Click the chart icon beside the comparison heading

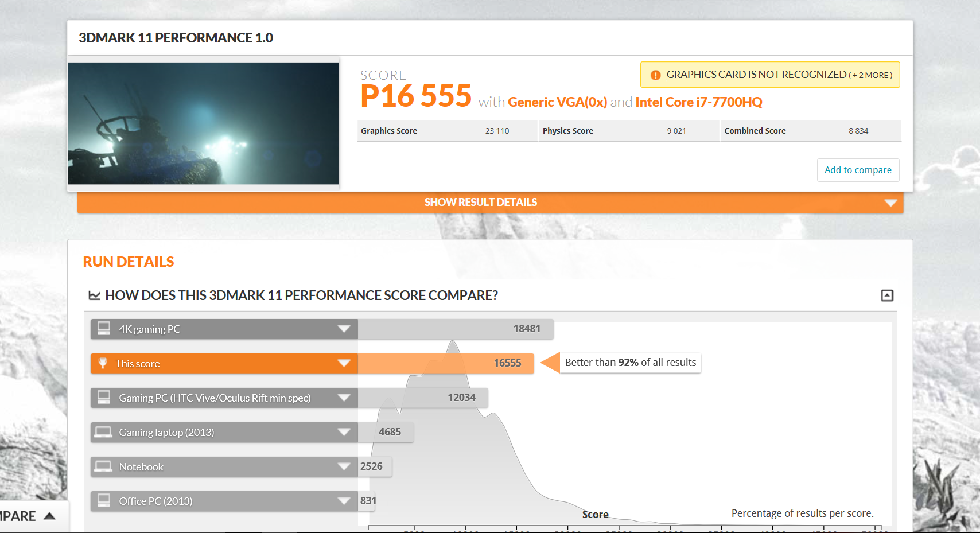(94, 295)
